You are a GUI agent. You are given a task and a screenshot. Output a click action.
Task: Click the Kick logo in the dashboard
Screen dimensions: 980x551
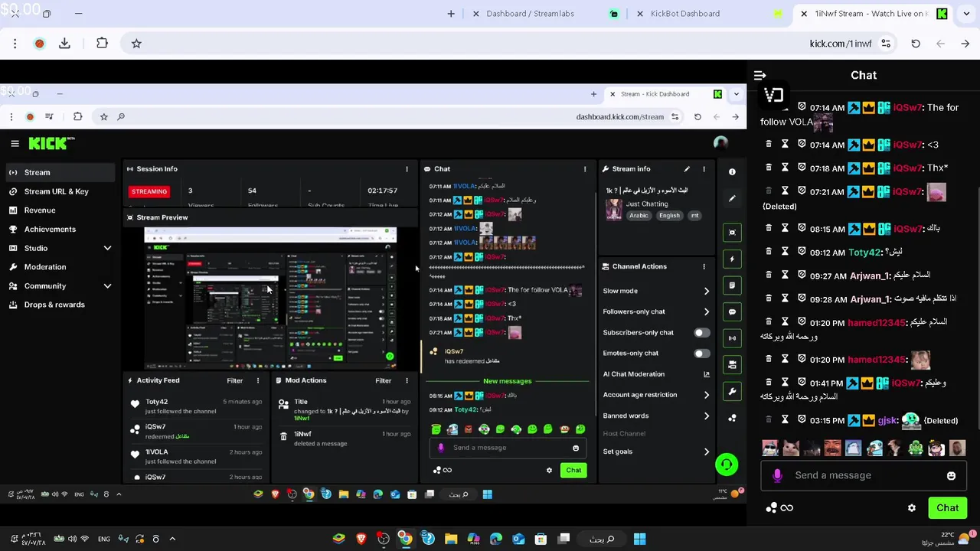coord(51,143)
